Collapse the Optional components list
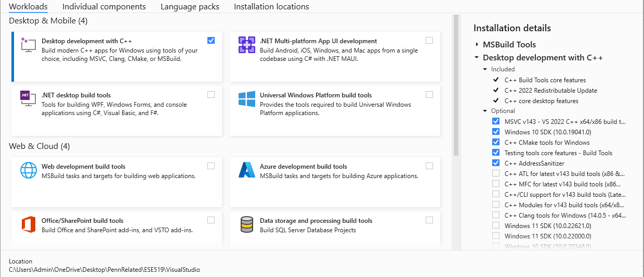 pos(485,111)
